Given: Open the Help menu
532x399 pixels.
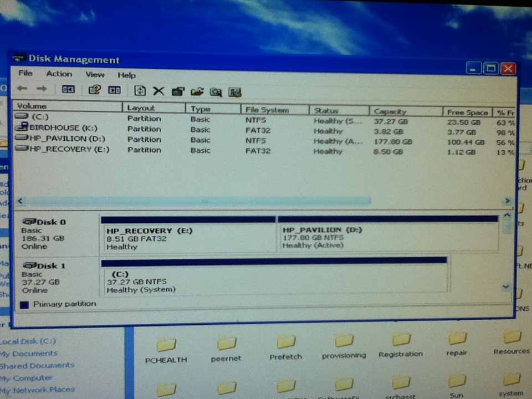Looking at the screenshot, I should [126, 75].
